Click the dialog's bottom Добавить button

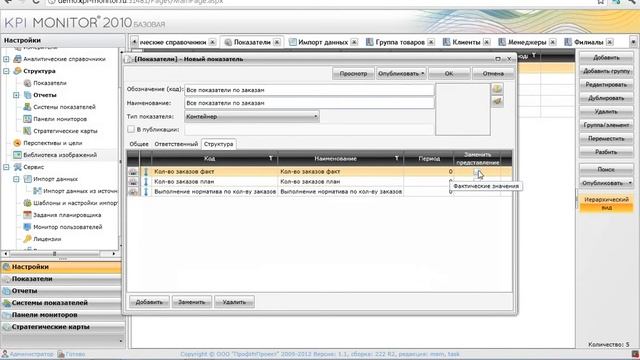[149, 302]
